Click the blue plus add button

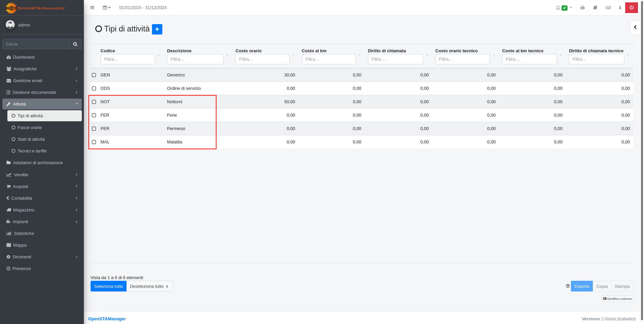point(157,29)
